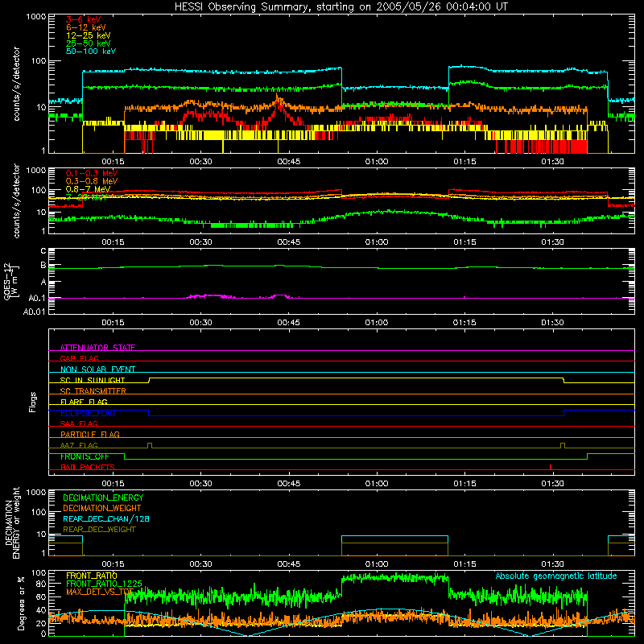Click the green FRONT_RATIO_1225 legend label

[104, 584]
